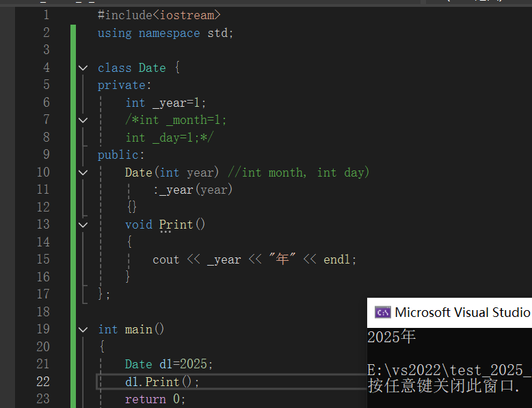Click 'Date d1=2025;' on line 21
Viewport: 532px width, 408px height.
click(169, 364)
